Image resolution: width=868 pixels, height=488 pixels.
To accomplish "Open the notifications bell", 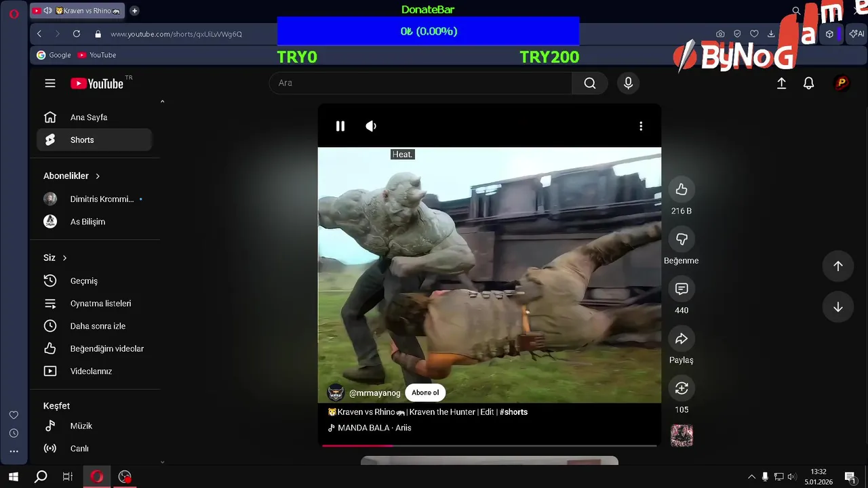I will (x=808, y=83).
